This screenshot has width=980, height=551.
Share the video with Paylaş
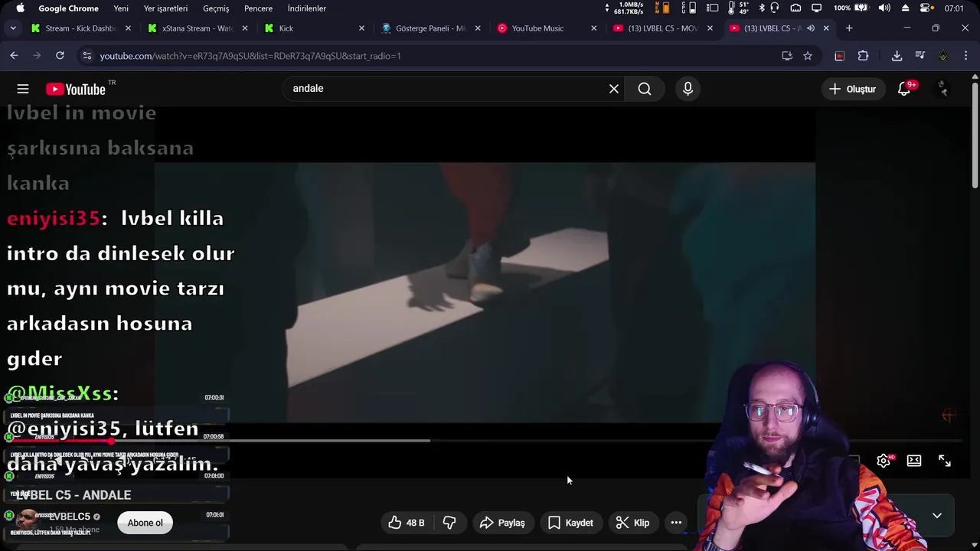point(502,523)
